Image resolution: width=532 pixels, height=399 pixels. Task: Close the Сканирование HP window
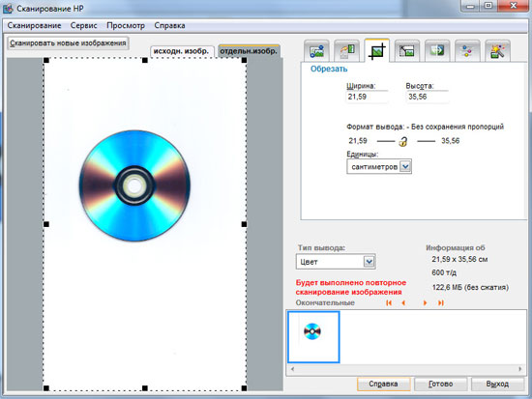tap(514, 6)
